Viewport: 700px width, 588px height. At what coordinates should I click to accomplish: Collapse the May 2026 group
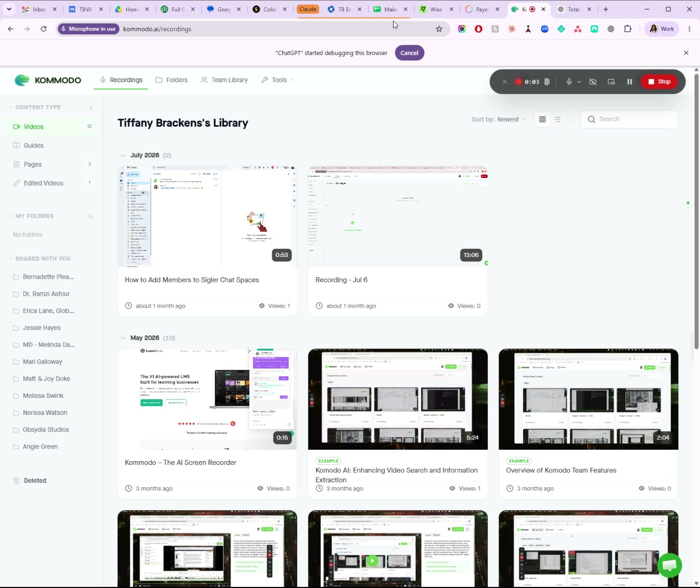click(123, 338)
